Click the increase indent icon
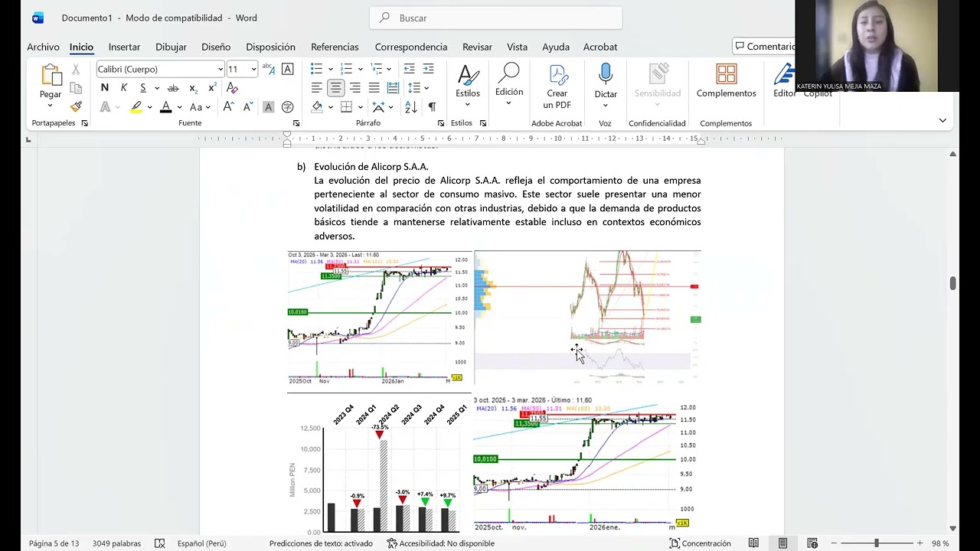The height and width of the screenshot is (551, 980). 428,69
